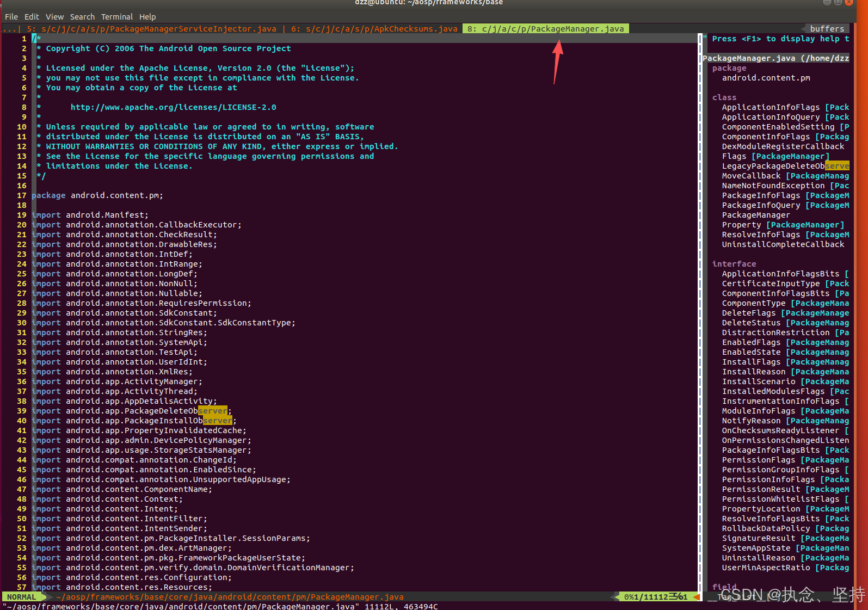Jump to MoveCallback class tag
868x610 pixels.
click(785, 176)
